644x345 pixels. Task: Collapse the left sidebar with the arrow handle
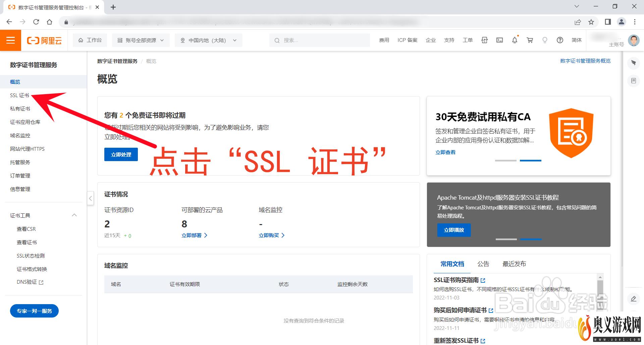90,198
